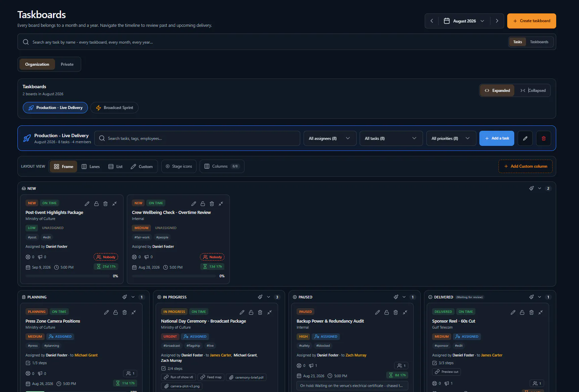Select the Custom layout view
Screen dimensions: 579x392
coord(142,167)
